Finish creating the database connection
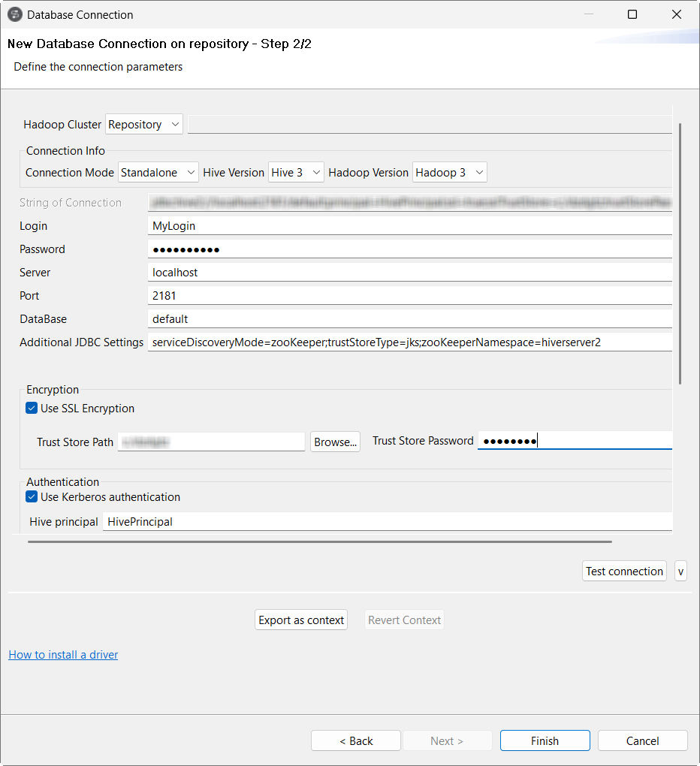 coord(545,740)
